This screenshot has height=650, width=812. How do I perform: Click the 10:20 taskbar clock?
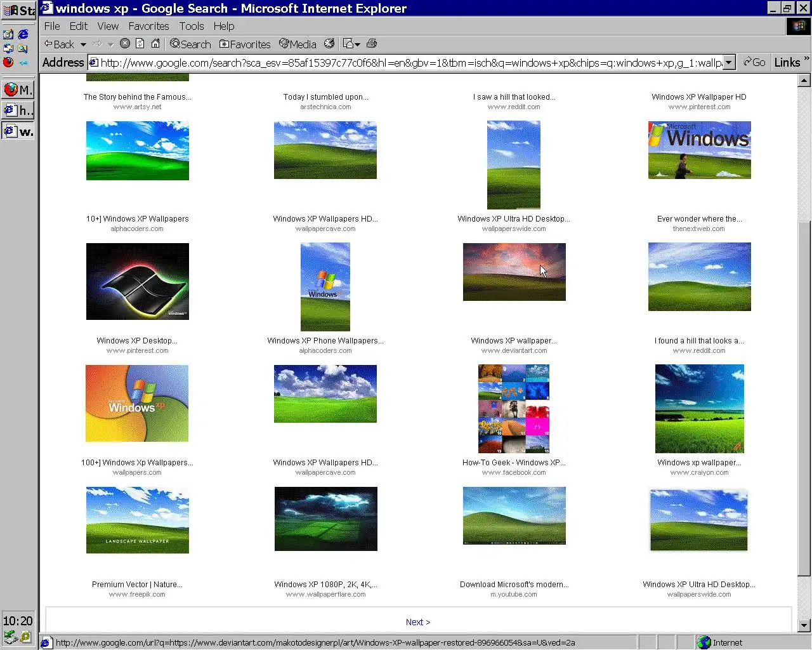(18, 621)
